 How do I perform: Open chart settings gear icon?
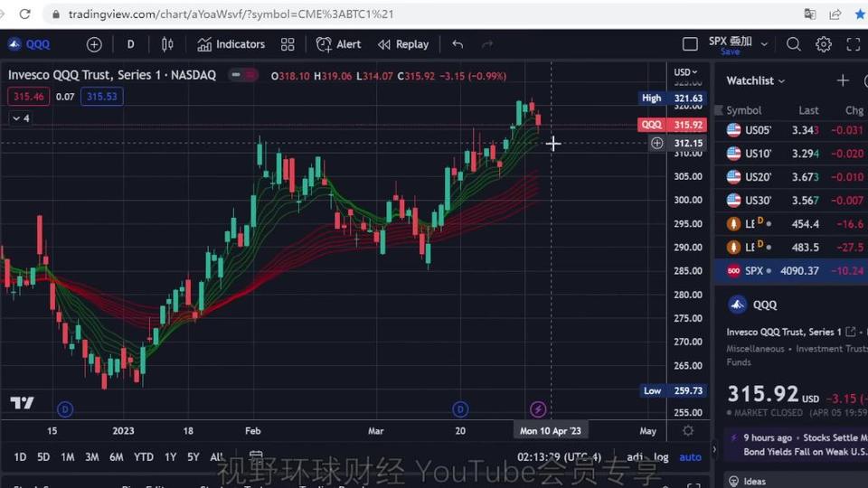[x=823, y=44]
